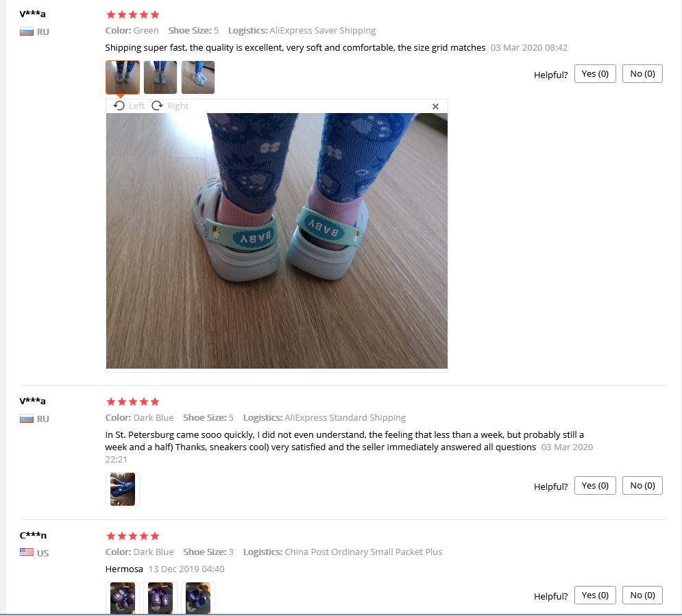Select first thumbnail in Green review

point(123,77)
